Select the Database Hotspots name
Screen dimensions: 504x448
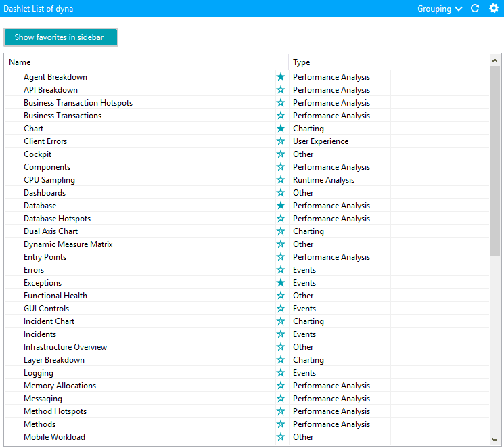[57, 219]
